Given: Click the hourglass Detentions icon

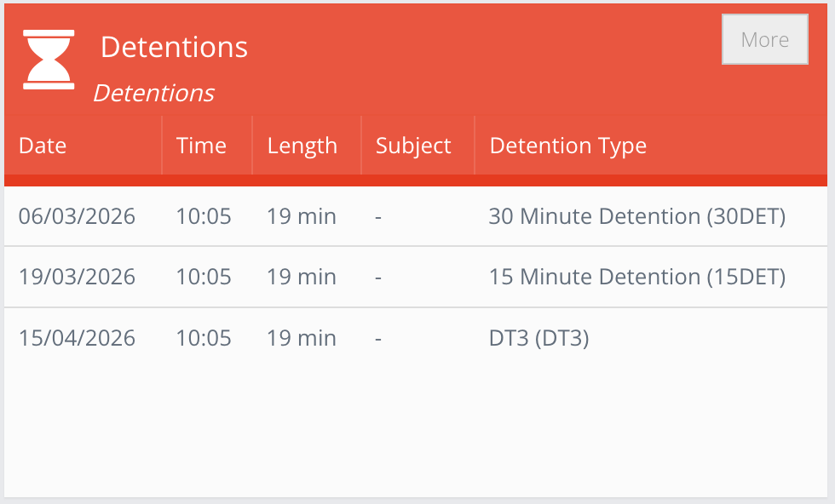Looking at the screenshot, I should point(49,59).
